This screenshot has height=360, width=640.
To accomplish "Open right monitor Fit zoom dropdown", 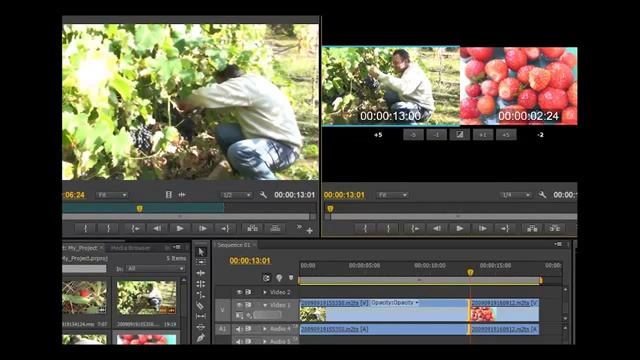I will click(392, 195).
